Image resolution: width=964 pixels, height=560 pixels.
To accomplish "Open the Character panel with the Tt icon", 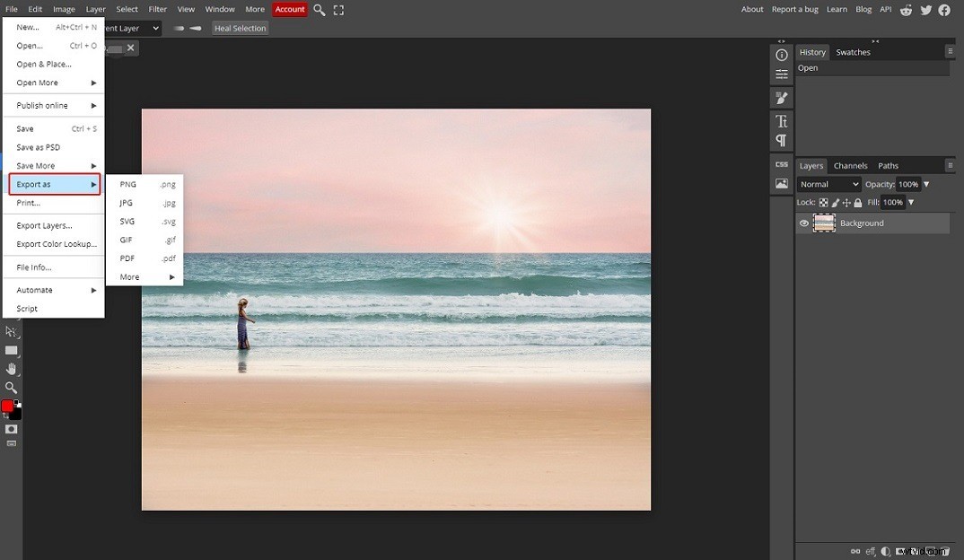I will (781, 122).
